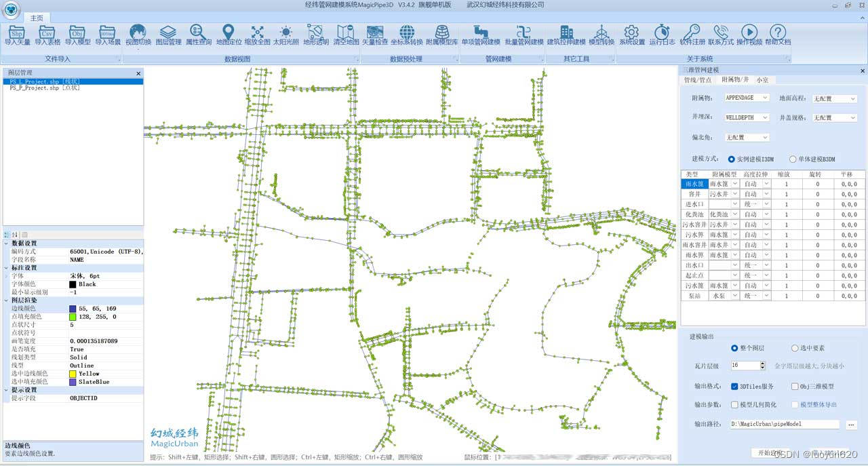This screenshot has height=466, width=868.
Task: Uncheck the 3DTiles服务 checkbox
Action: [x=734, y=387]
